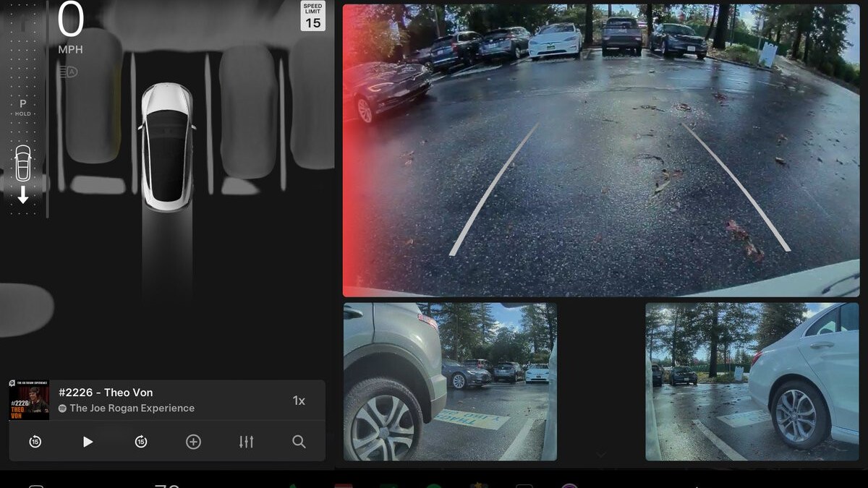
Task: Tap the car outline icon on gear strip
Action: coord(23,163)
